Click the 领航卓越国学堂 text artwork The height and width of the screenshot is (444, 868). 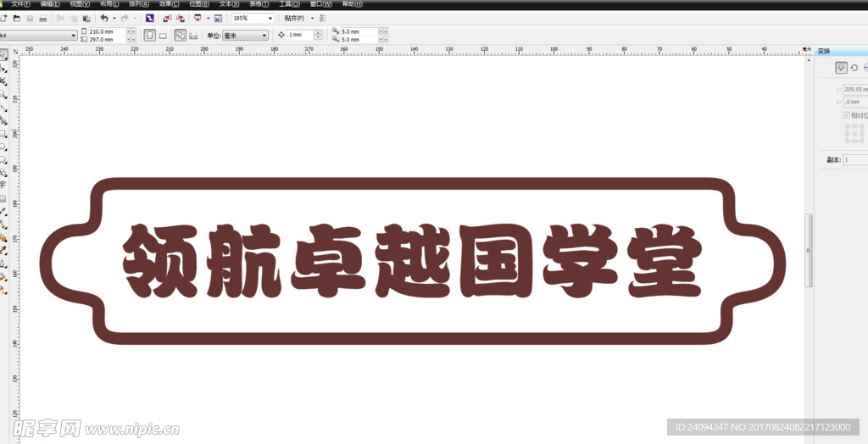[x=413, y=260]
